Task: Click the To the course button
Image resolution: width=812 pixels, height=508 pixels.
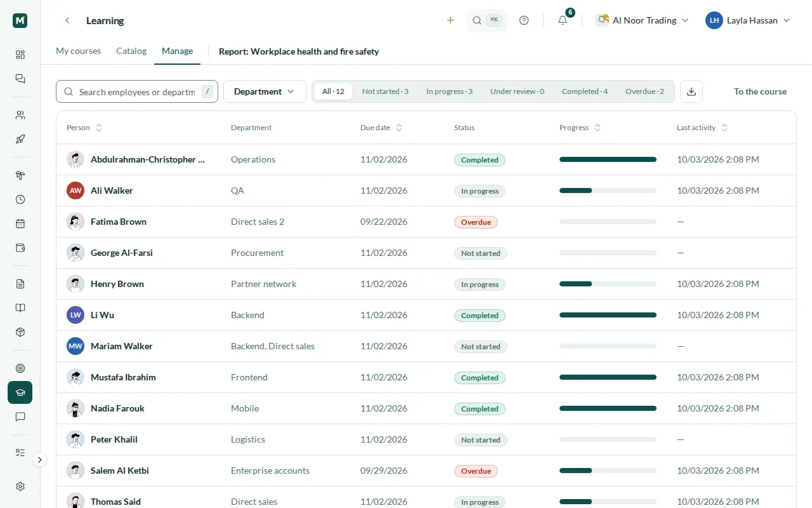Action: tap(760, 91)
